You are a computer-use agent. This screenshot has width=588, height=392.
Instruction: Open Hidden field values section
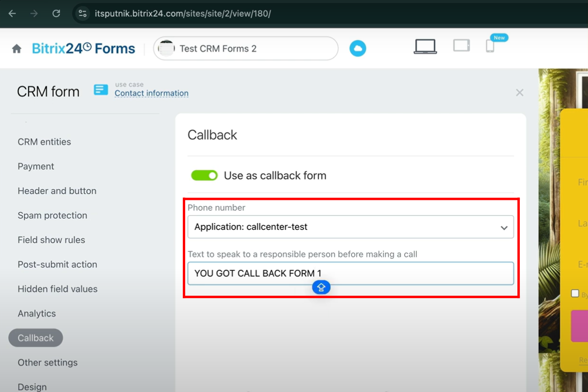coord(57,289)
